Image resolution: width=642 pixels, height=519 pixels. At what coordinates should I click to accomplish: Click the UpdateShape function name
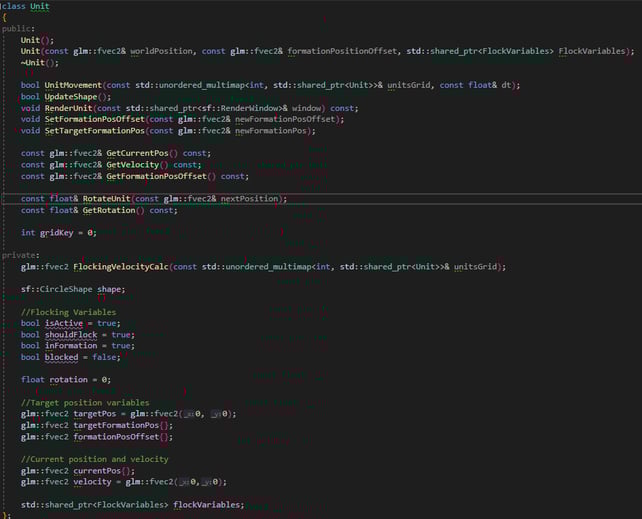tap(71, 97)
